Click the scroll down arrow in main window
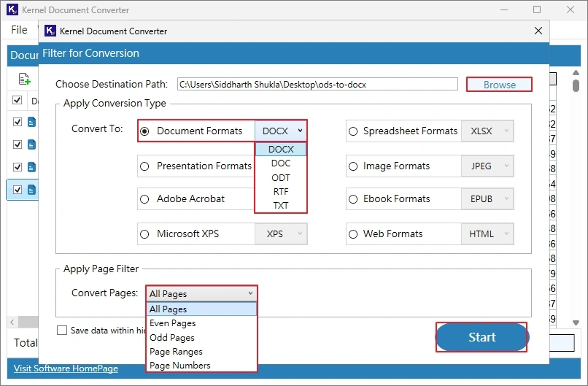The width and height of the screenshot is (588, 386). coord(576,323)
